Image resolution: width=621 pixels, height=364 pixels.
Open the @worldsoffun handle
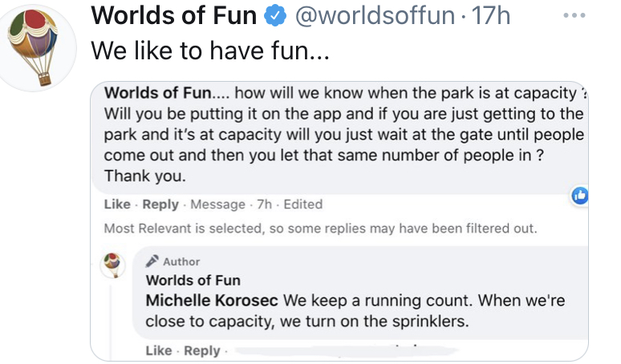pos(376,16)
